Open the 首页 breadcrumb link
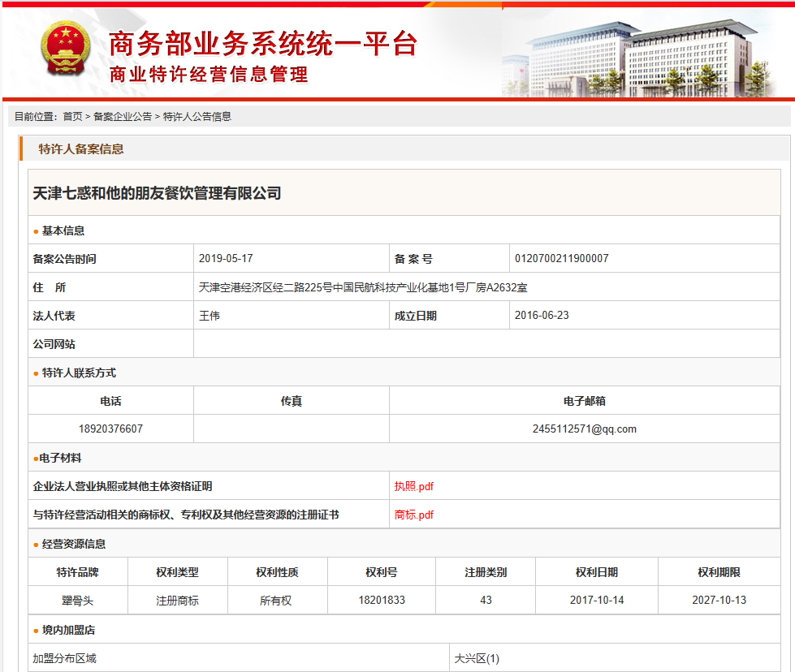The image size is (795, 672). [72, 117]
